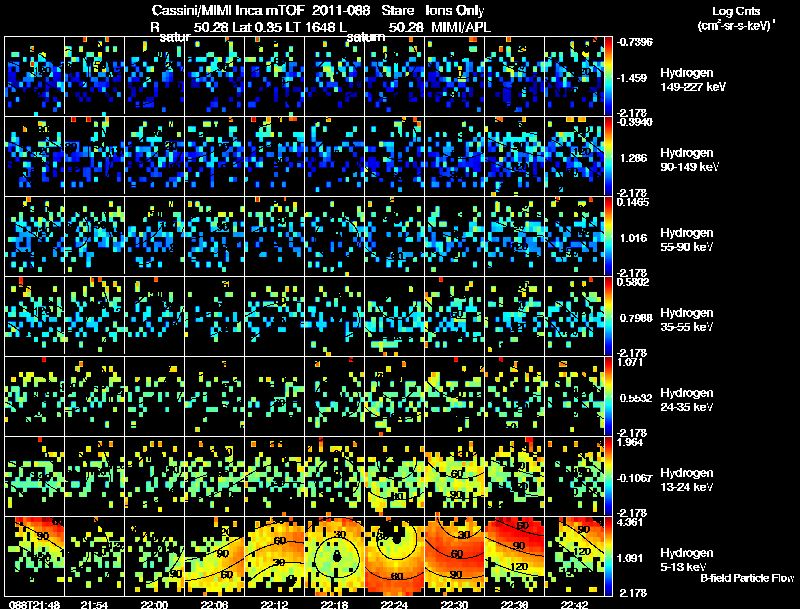Click the '22:30' time axis label
Image resolution: width=800 pixels, height=609 pixels.
pos(454,604)
